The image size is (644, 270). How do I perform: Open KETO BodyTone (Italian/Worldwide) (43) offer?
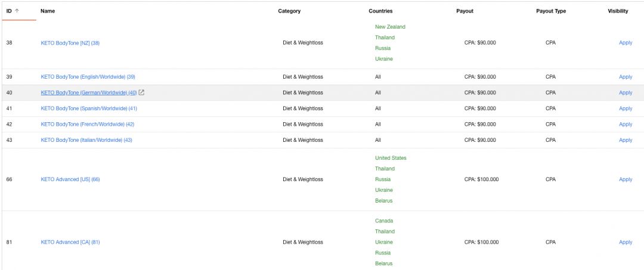[86, 140]
